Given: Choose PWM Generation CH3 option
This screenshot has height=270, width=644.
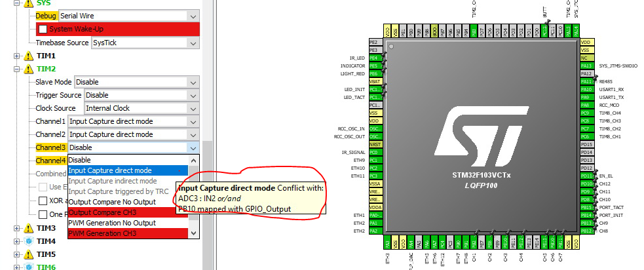Looking at the screenshot, I should pos(128,233).
